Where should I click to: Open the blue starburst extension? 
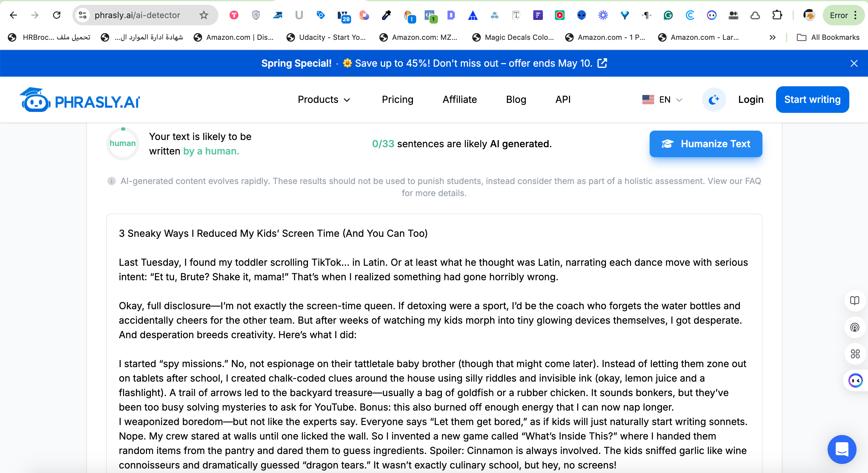[603, 15]
